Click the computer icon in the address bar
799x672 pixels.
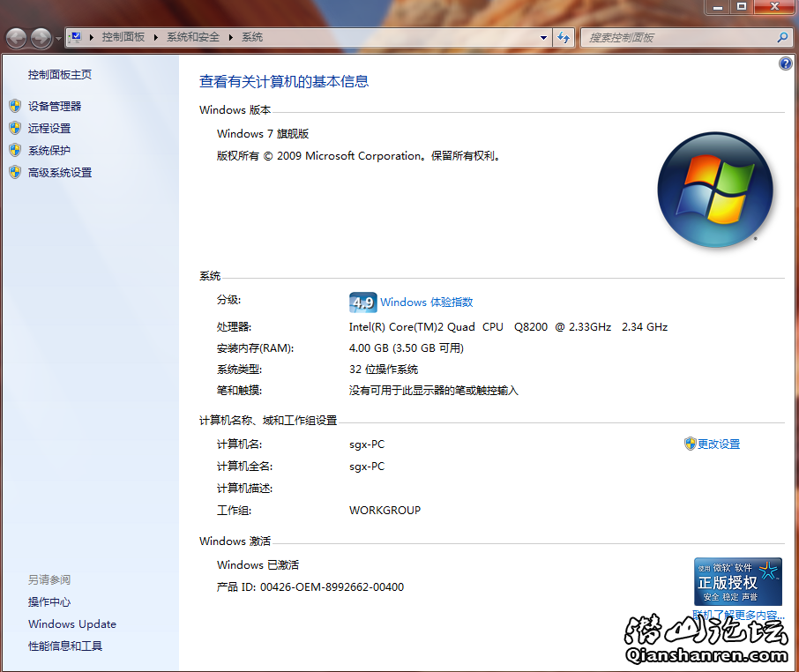tap(76, 37)
